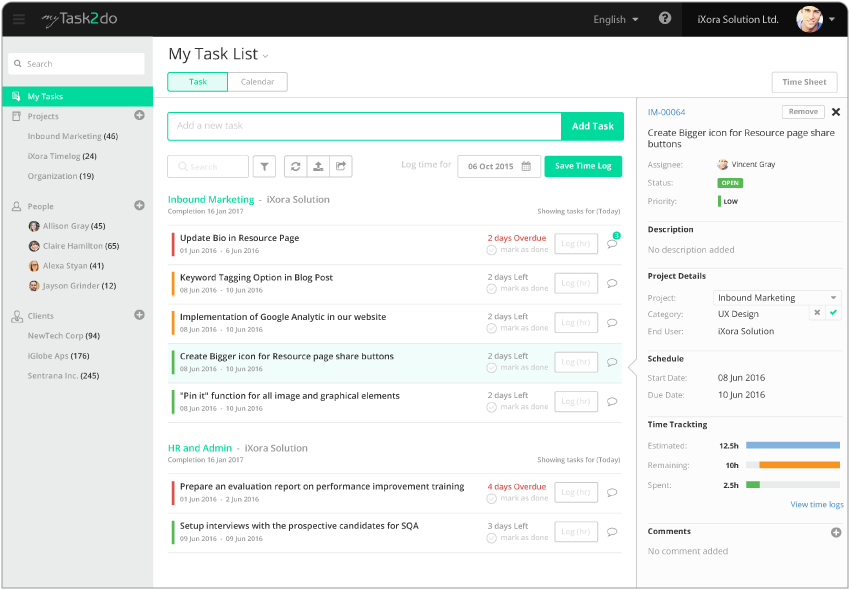Open the Inbound Marketing project dropdown
This screenshot has height=590, width=850.
pos(776,297)
